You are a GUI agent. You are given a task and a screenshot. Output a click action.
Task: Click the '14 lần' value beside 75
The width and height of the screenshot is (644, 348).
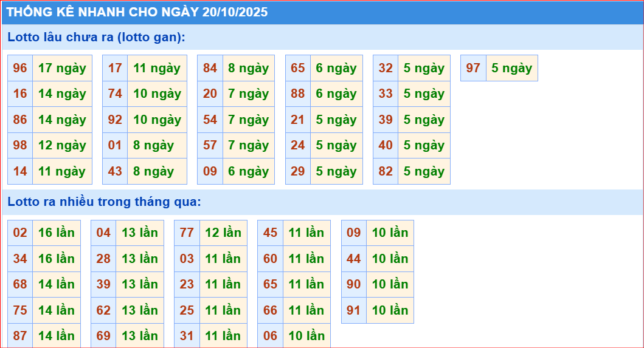click(57, 310)
